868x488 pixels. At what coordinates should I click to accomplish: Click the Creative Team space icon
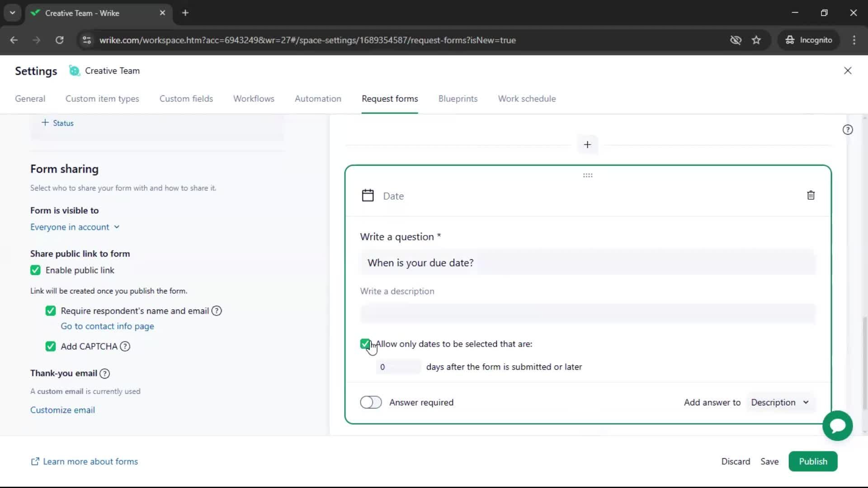(74, 70)
